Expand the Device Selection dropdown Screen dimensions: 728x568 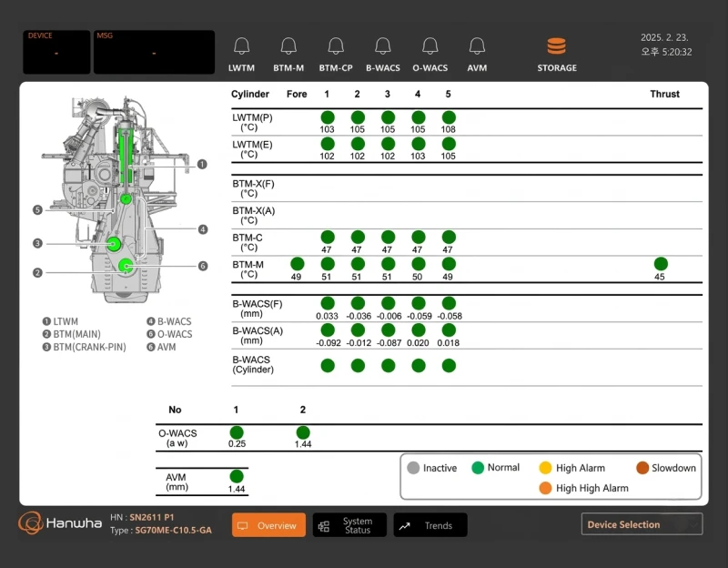[642, 524]
